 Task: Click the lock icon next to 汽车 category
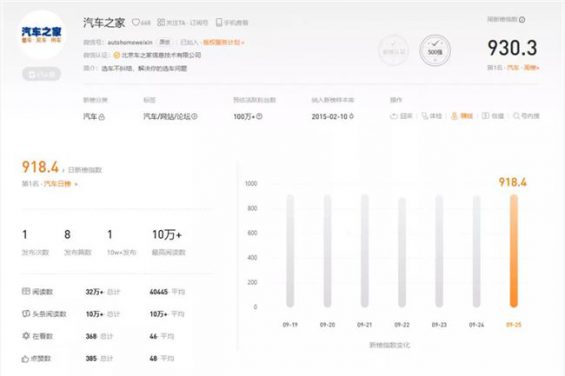(x=102, y=117)
